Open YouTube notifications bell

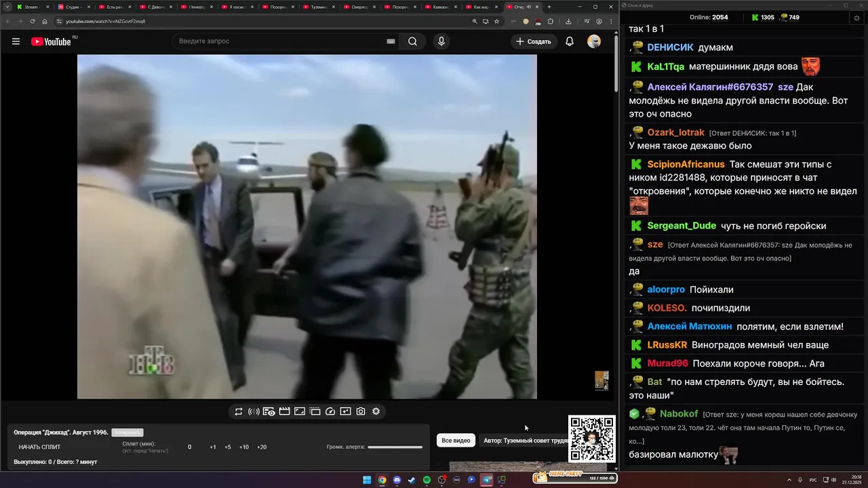(x=570, y=41)
